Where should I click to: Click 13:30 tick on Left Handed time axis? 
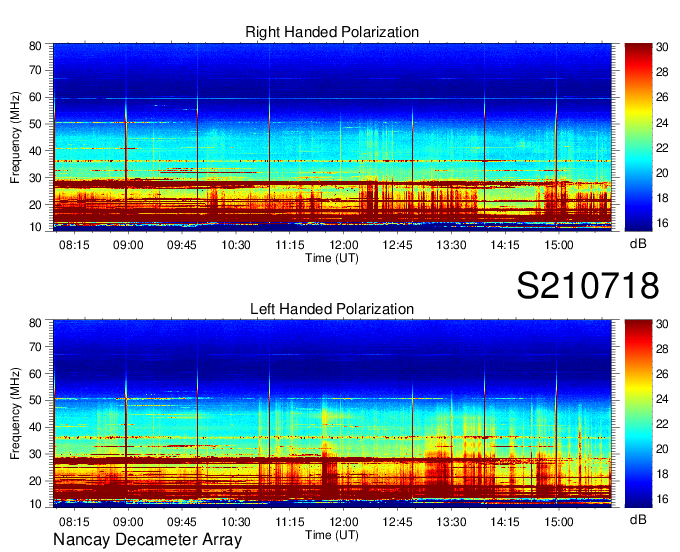coord(451,522)
